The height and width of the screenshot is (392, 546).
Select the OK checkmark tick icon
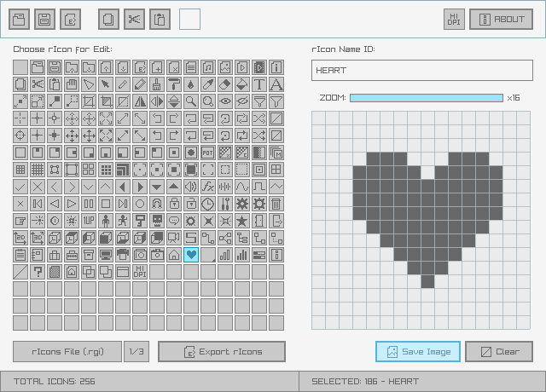click(x=20, y=187)
